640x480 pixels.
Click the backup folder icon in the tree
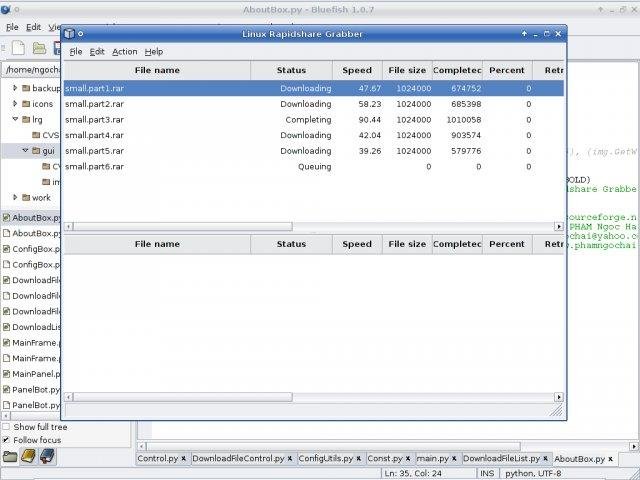[26, 88]
